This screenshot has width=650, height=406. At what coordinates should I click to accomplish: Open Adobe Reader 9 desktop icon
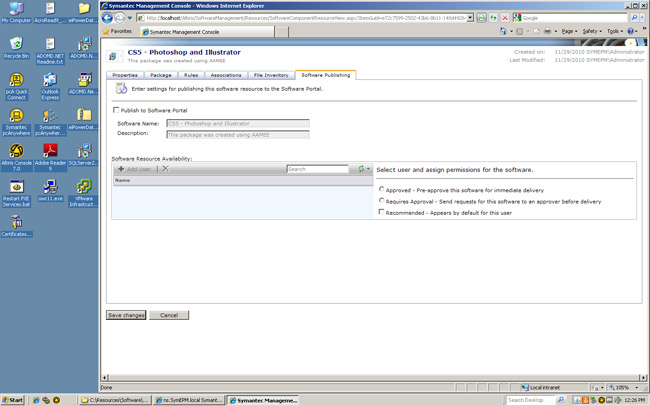click(50, 158)
